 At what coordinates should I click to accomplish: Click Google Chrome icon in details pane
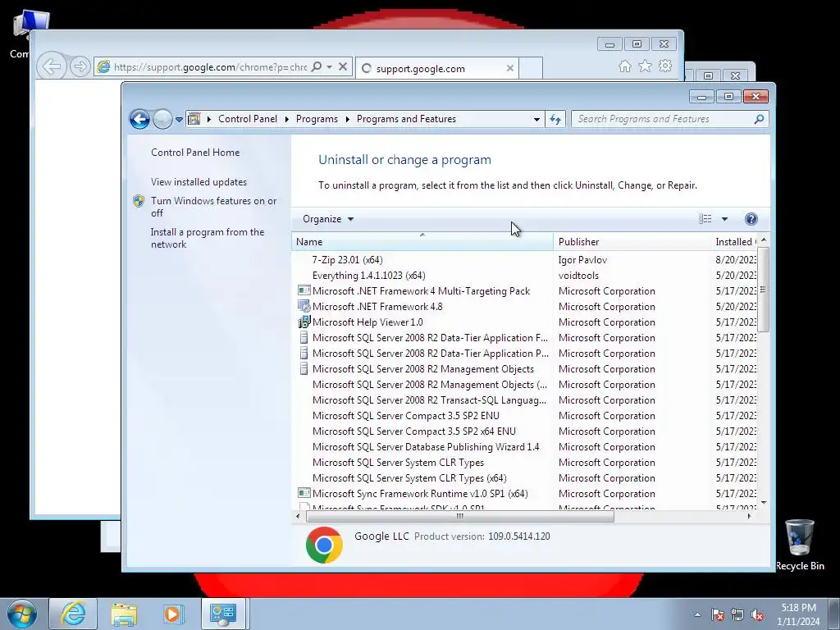pyautogui.click(x=324, y=545)
